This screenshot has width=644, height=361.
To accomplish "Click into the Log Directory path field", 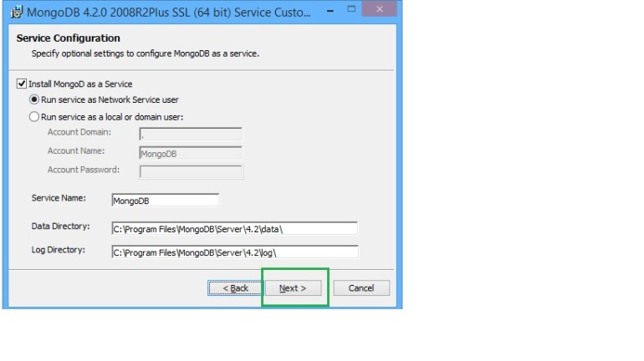I will click(x=234, y=252).
